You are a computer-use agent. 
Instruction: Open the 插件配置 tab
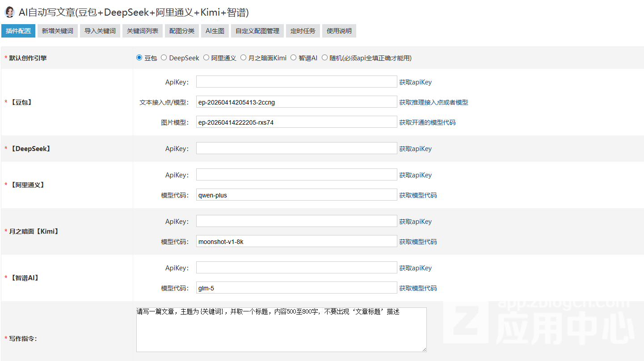point(18,31)
